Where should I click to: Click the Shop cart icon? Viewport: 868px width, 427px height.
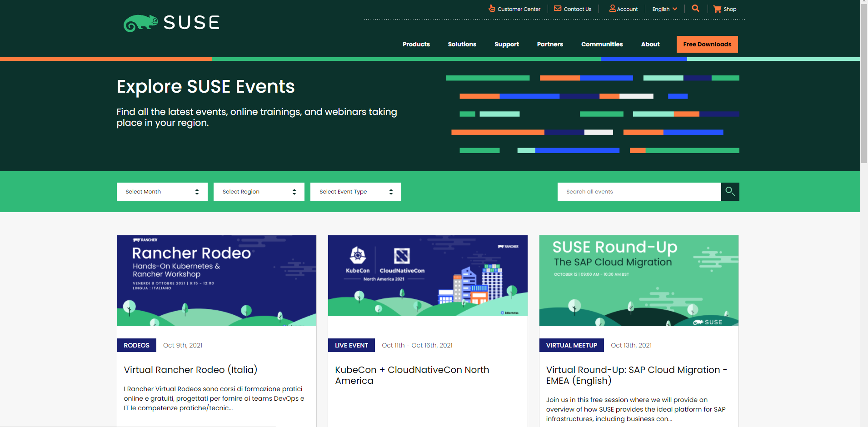[x=717, y=9]
